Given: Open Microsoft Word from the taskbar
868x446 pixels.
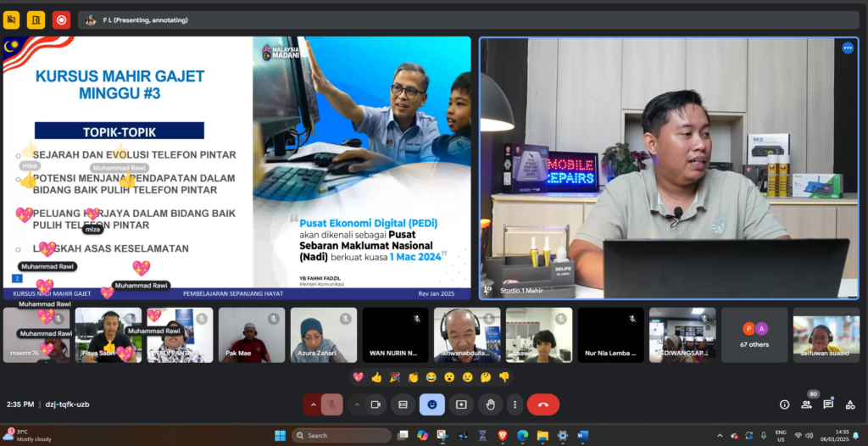Looking at the screenshot, I should (582, 436).
